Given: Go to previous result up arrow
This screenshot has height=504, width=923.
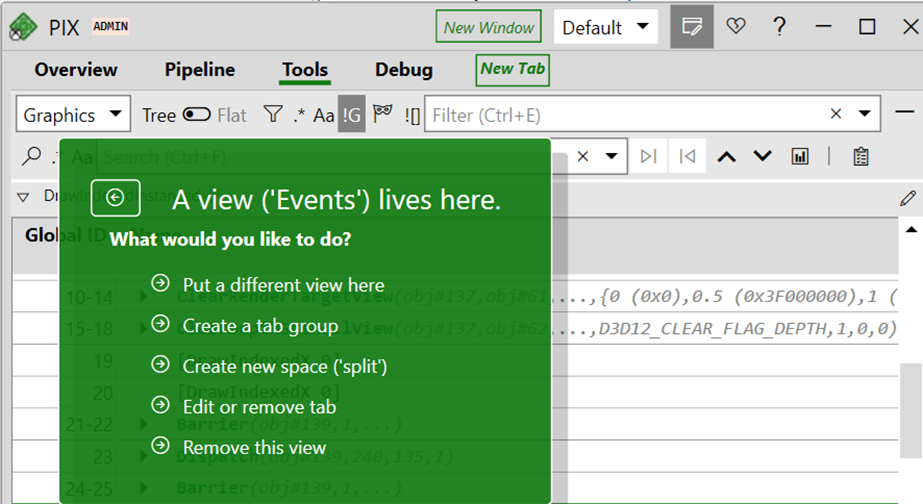Looking at the screenshot, I should click(726, 157).
